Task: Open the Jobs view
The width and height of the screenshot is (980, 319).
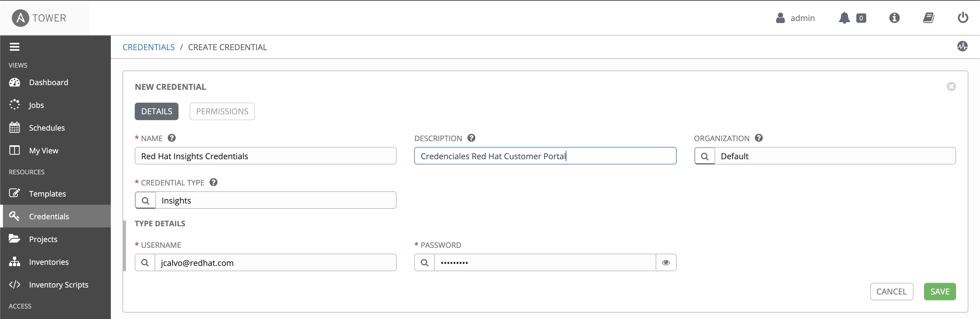Action: click(x=55, y=105)
